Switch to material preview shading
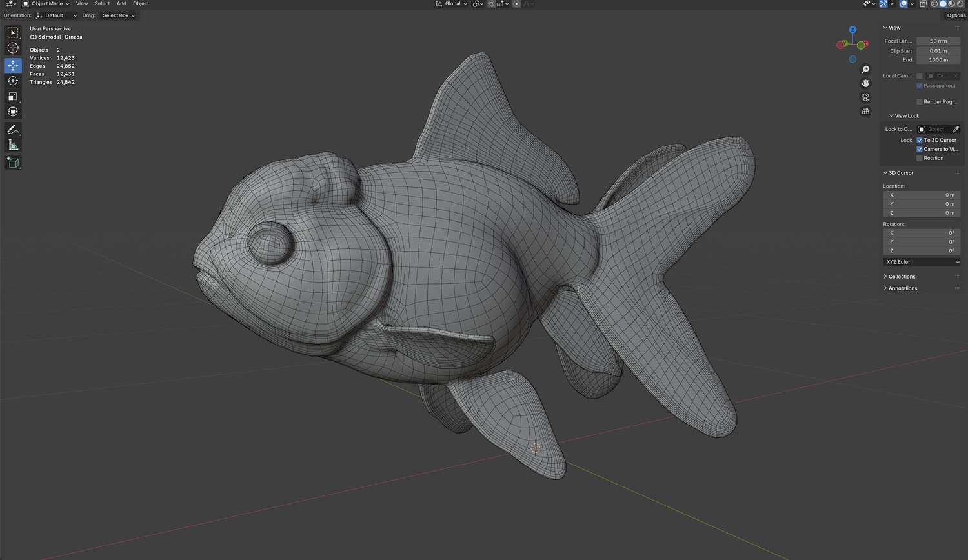 click(x=951, y=4)
